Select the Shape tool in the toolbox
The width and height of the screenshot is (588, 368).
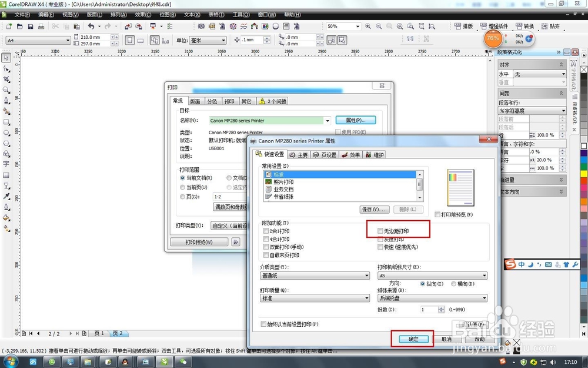[x=6, y=68]
